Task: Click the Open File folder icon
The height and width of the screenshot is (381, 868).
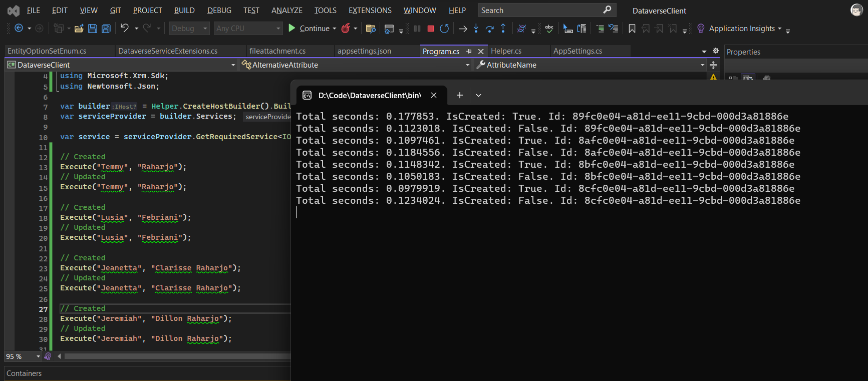Action: point(79,29)
